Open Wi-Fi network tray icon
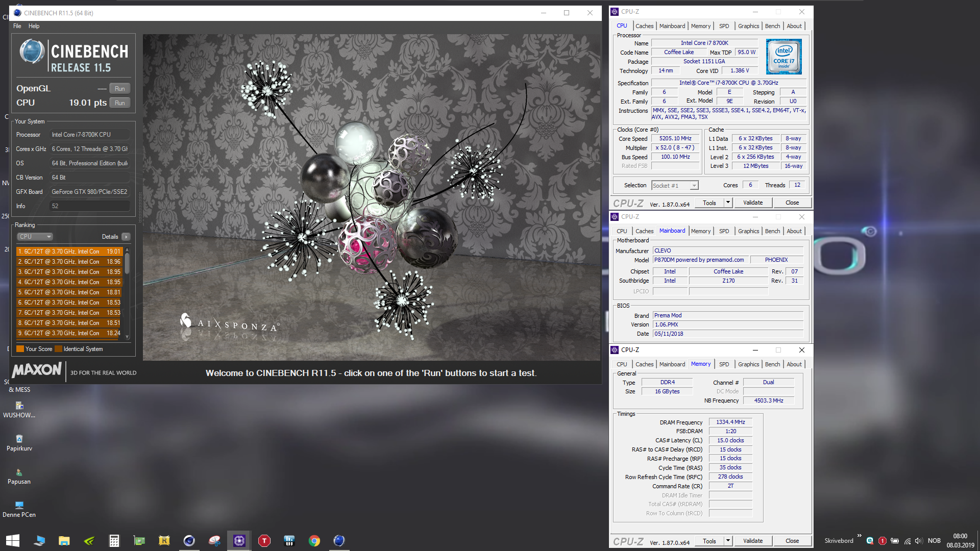Viewport: 980px width, 551px height. click(x=907, y=541)
